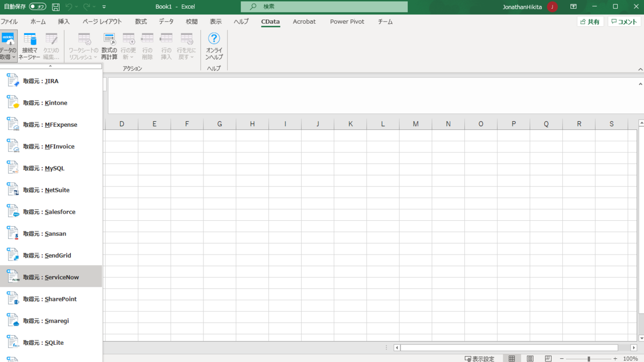Viewport: 644px width, 362px height.
Task: Switch to Normal view in status bar
Action: click(511, 358)
